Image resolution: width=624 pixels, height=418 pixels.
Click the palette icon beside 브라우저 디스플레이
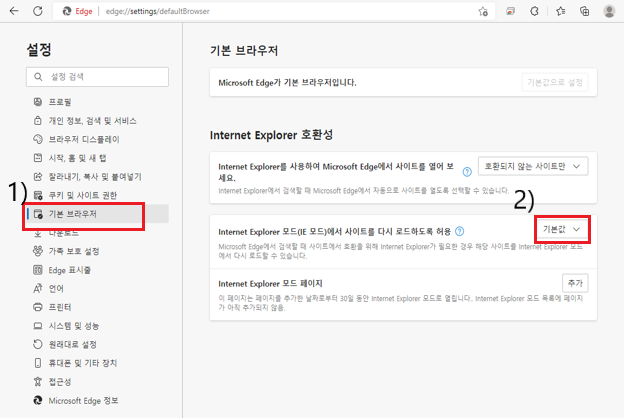[38, 139]
